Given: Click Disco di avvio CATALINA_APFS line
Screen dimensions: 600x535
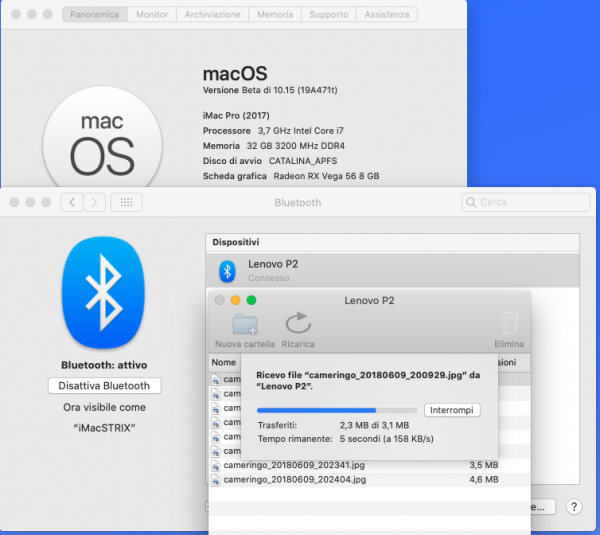Looking at the screenshot, I should click(x=270, y=161).
